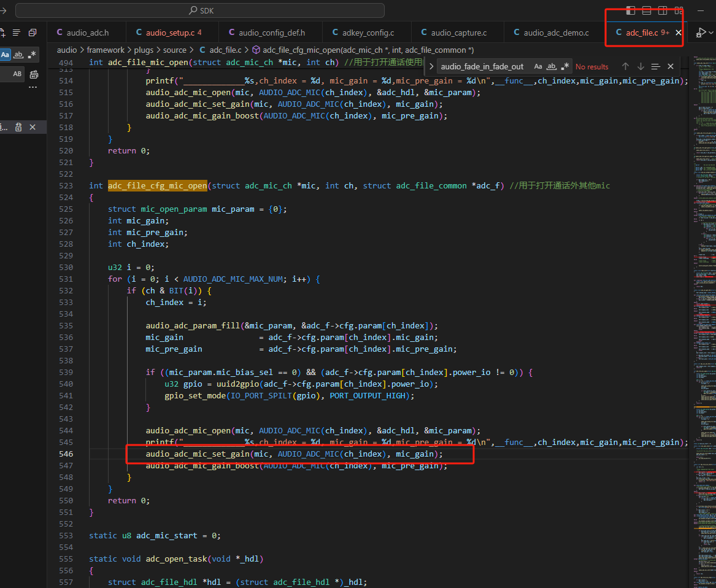Open the 'framework' breadcrumb dropdown
This screenshot has width=716, height=588.
(x=106, y=50)
